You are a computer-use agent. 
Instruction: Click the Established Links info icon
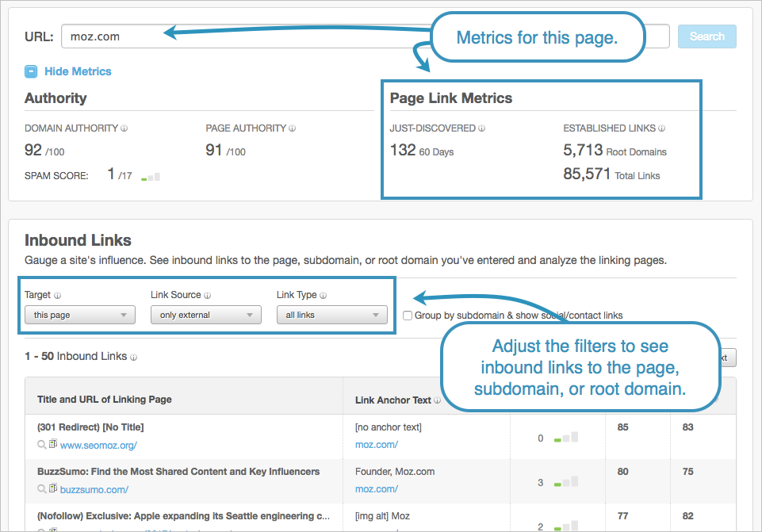click(x=661, y=128)
